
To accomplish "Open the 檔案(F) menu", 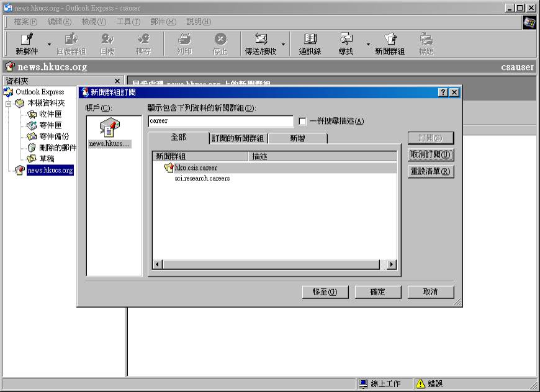I will click(25, 22).
